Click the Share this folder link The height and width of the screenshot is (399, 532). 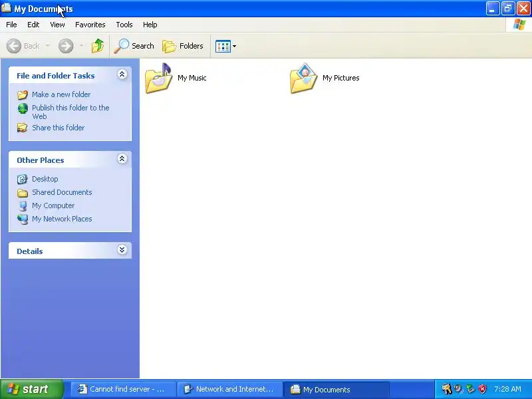tap(58, 128)
